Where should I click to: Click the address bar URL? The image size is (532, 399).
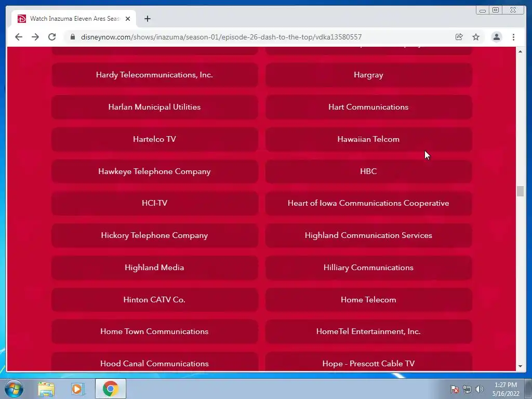pos(221,37)
